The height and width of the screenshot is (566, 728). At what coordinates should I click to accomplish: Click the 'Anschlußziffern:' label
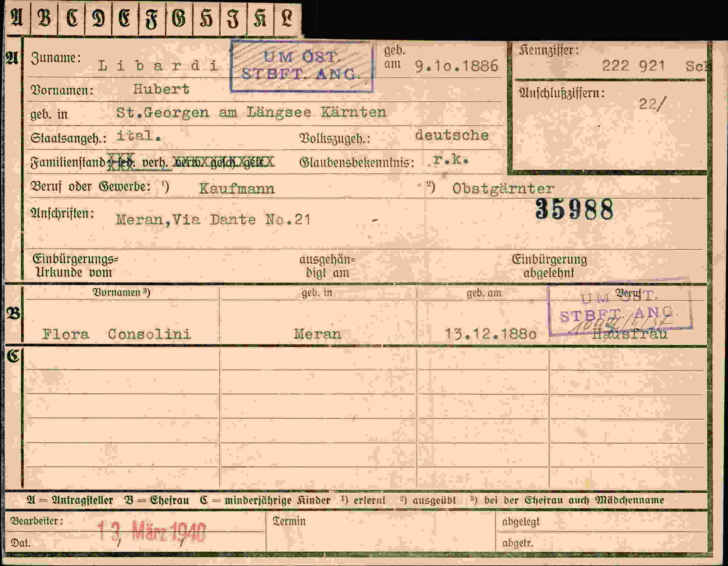tap(561, 93)
